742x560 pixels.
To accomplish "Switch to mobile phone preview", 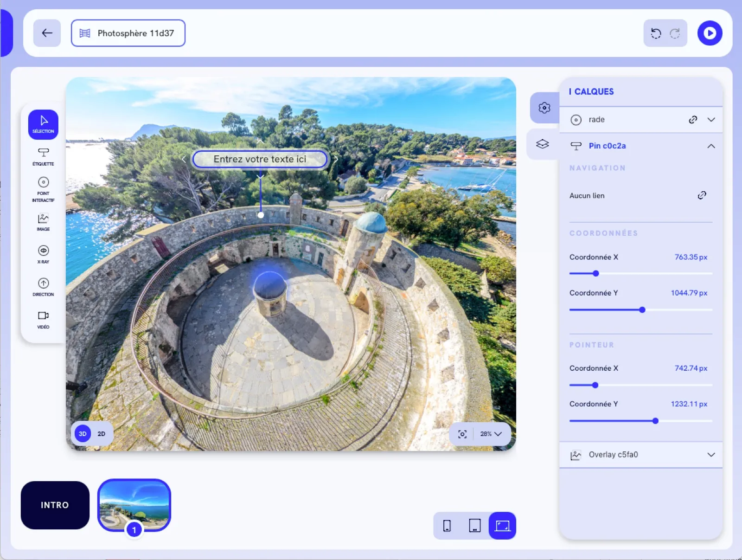I will point(447,526).
